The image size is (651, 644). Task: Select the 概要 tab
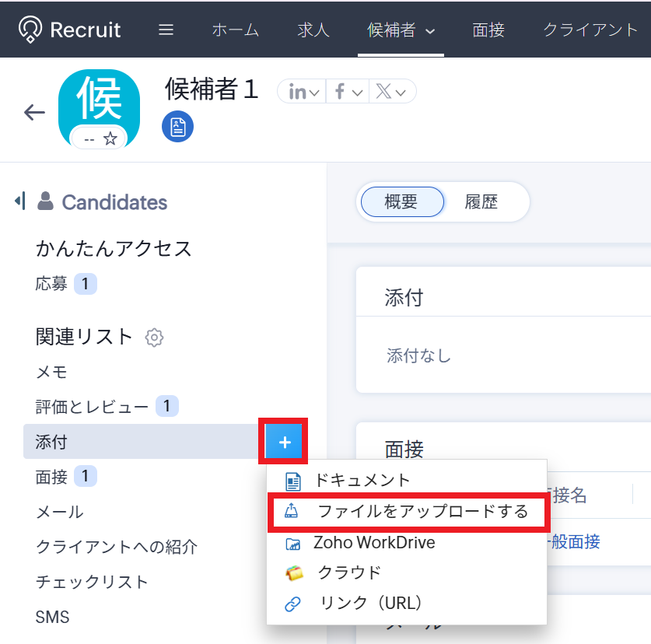pos(401,202)
